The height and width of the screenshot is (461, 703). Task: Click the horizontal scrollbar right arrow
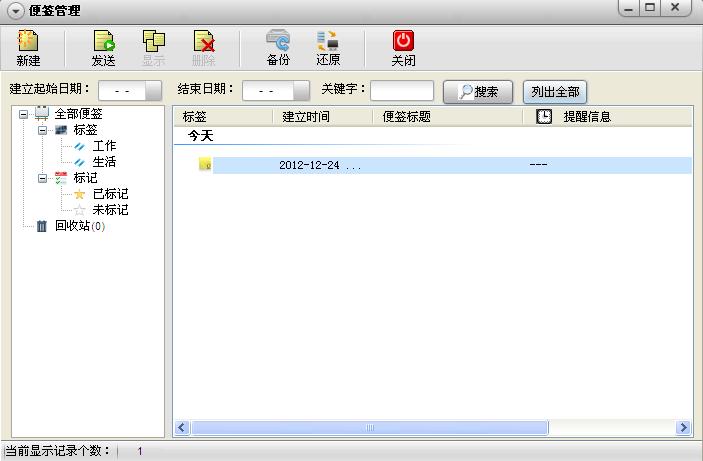coord(683,427)
